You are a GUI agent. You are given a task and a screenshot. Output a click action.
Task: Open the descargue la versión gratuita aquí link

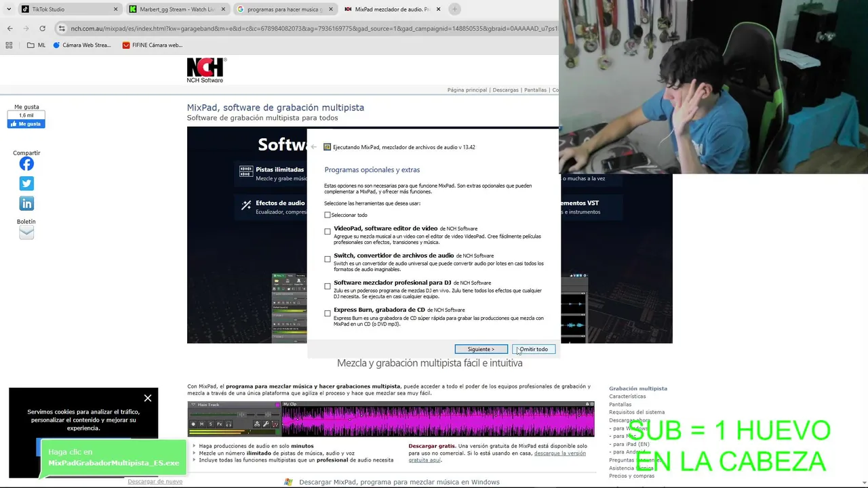point(497,456)
